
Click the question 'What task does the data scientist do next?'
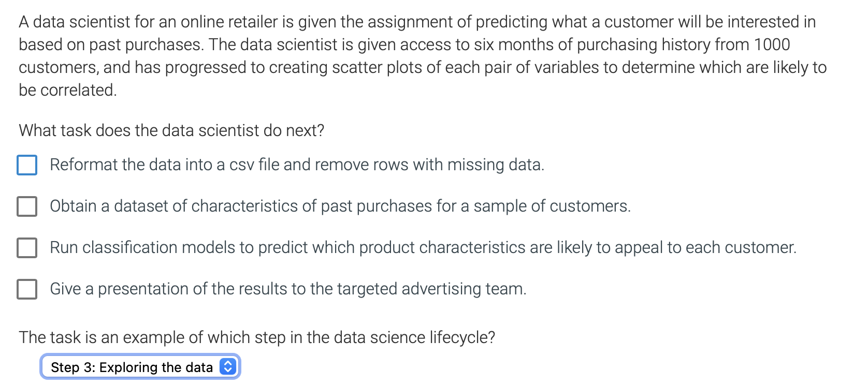tap(171, 130)
